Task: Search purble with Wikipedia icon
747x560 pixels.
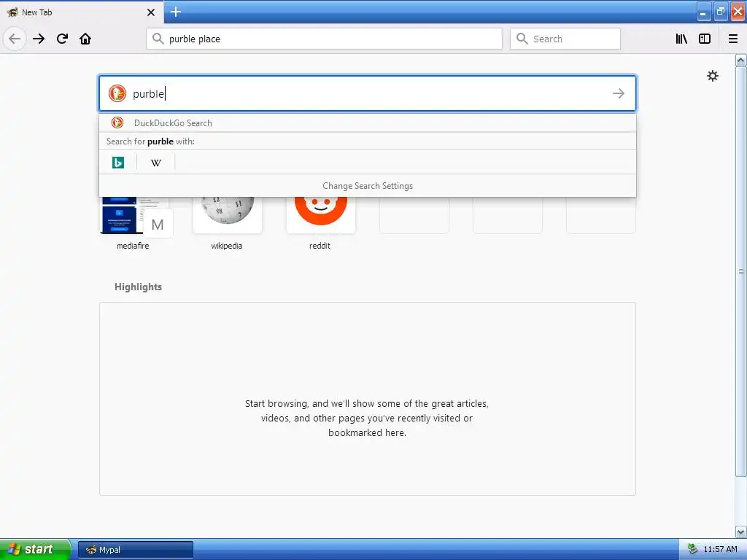Action: pyautogui.click(x=156, y=163)
